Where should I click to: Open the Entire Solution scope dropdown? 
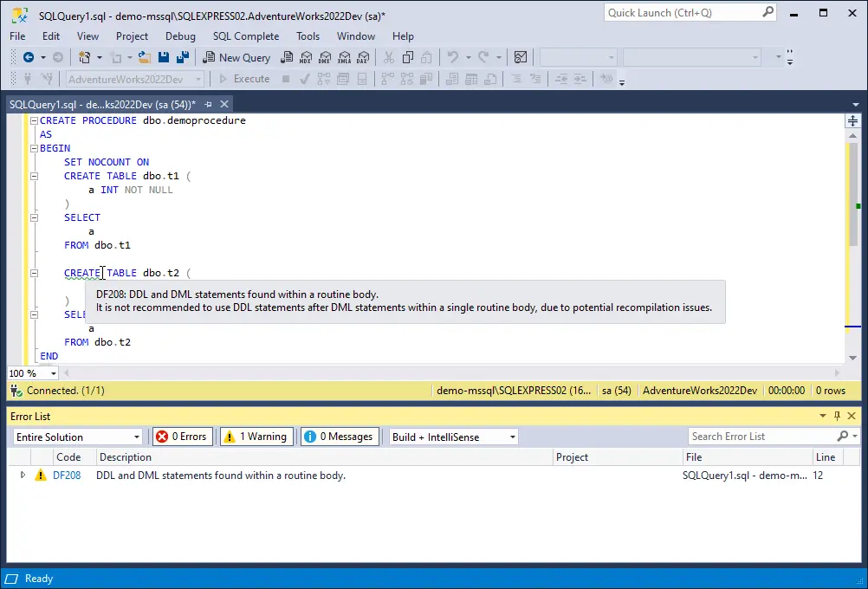(76, 436)
